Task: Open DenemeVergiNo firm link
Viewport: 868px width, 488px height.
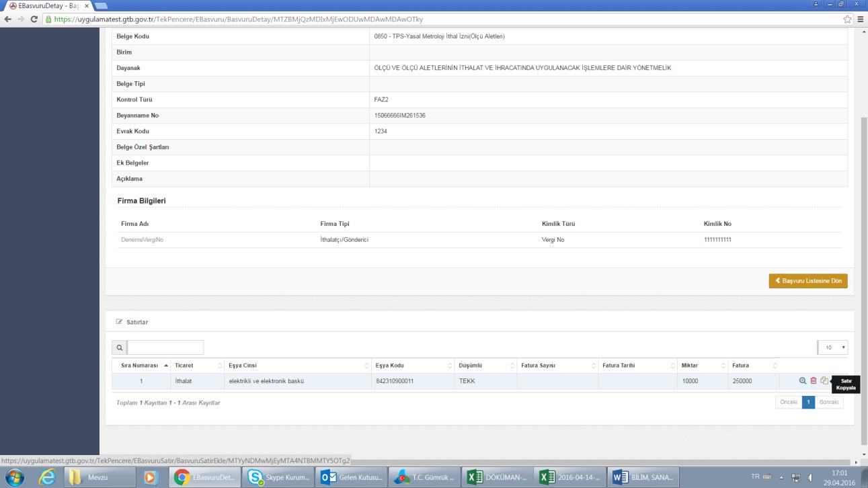Action: (x=142, y=239)
